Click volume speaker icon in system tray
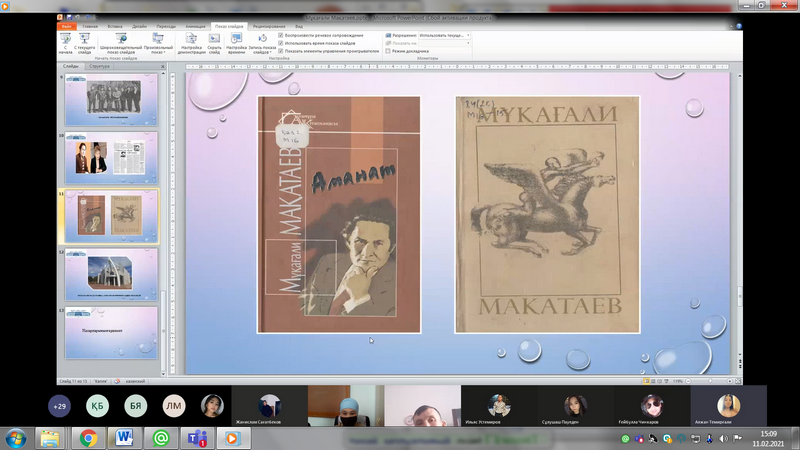800x450 pixels. click(x=723, y=438)
